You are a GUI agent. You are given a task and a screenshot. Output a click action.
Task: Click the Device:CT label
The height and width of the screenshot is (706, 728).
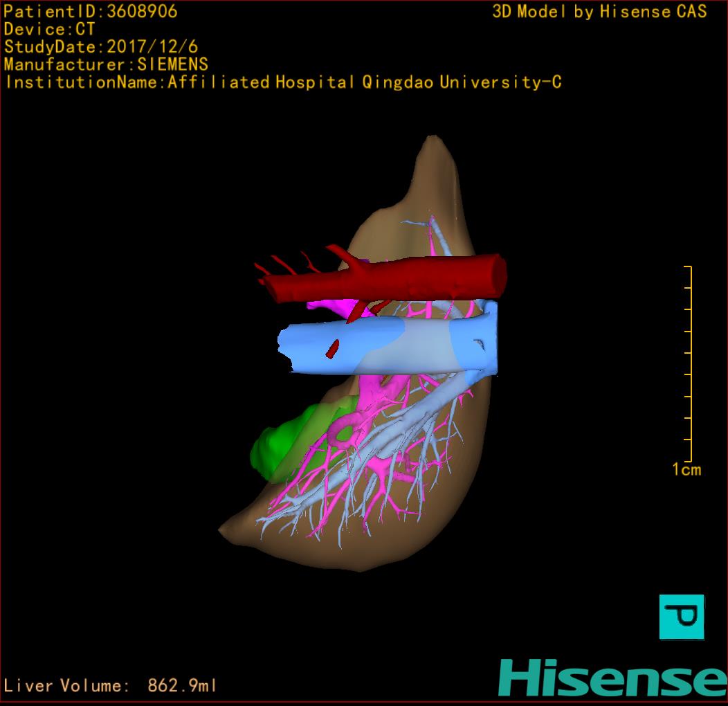tap(49, 30)
